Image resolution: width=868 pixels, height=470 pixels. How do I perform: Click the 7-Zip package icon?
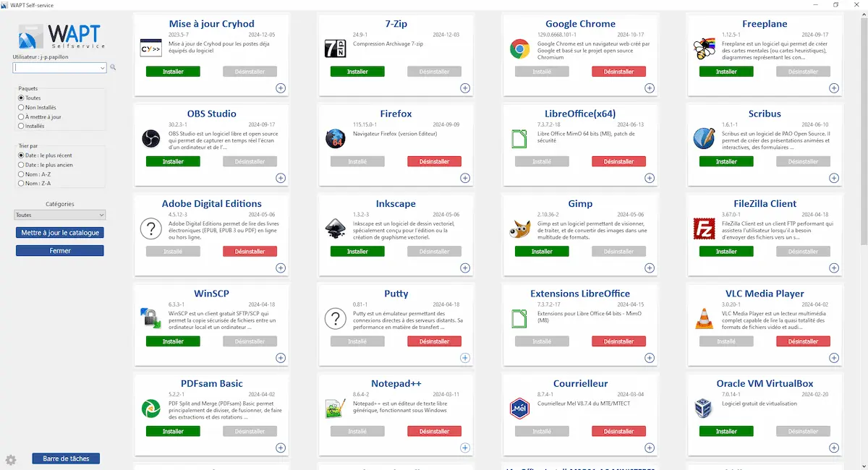(x=334, y=48)
